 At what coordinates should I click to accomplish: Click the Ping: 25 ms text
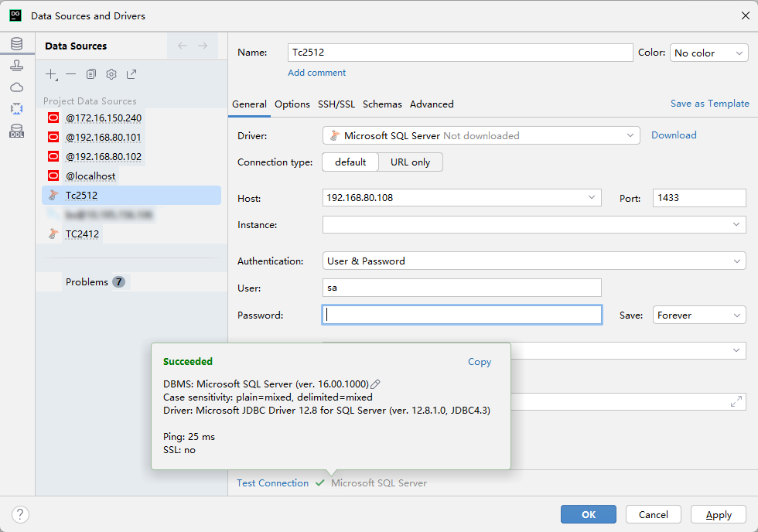click(x=189, y=437)
